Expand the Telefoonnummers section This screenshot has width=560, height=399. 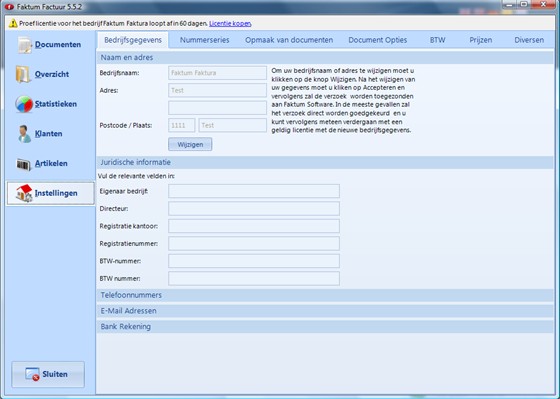coord(325,295)
